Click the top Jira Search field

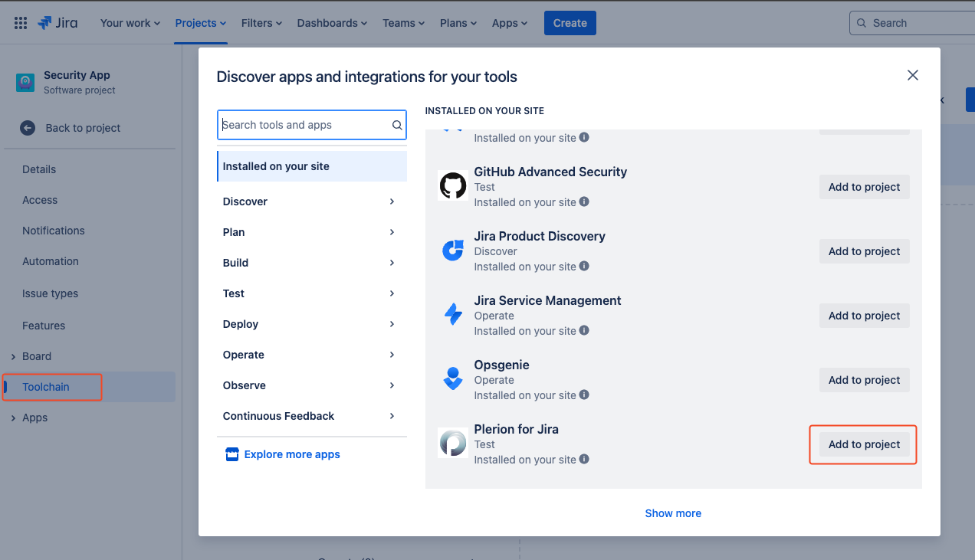pos(912,23)
